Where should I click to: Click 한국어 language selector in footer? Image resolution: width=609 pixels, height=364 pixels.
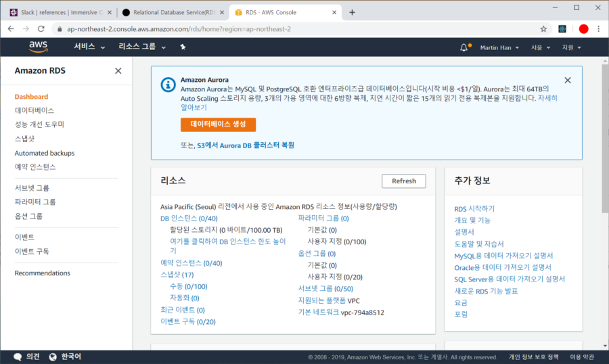(71, 357)
